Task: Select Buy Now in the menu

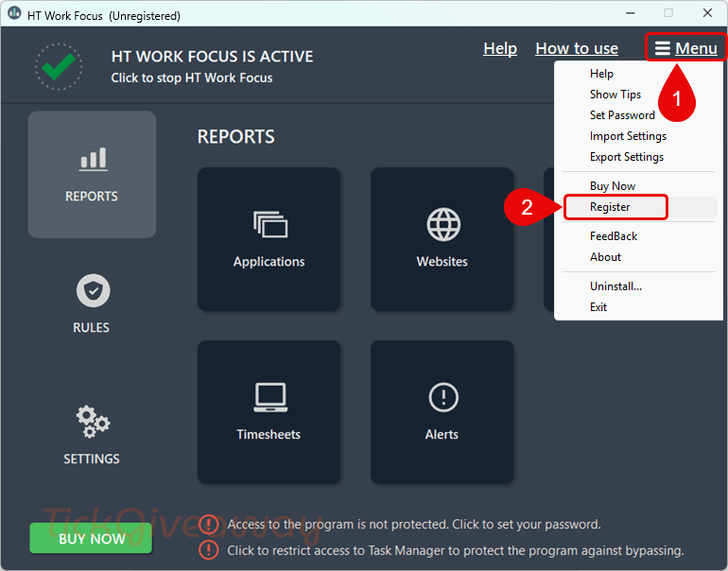Action: pos(613,186)
